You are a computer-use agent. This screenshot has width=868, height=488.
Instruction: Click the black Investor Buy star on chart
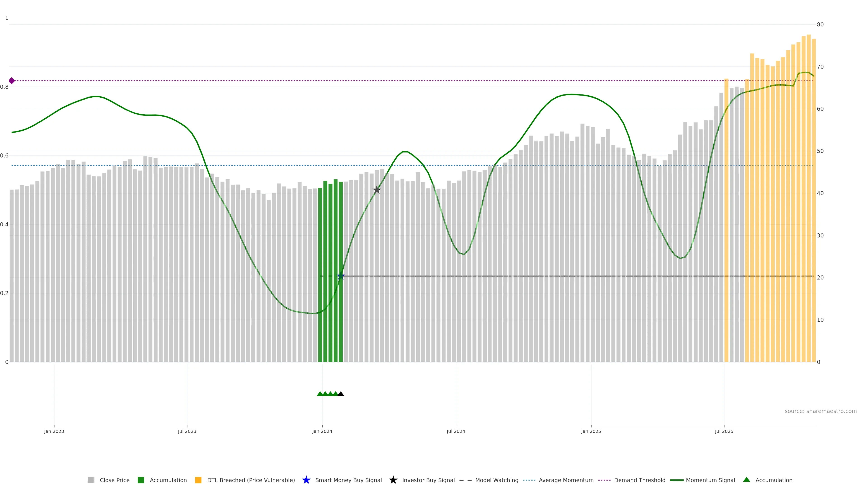point(377,190)
